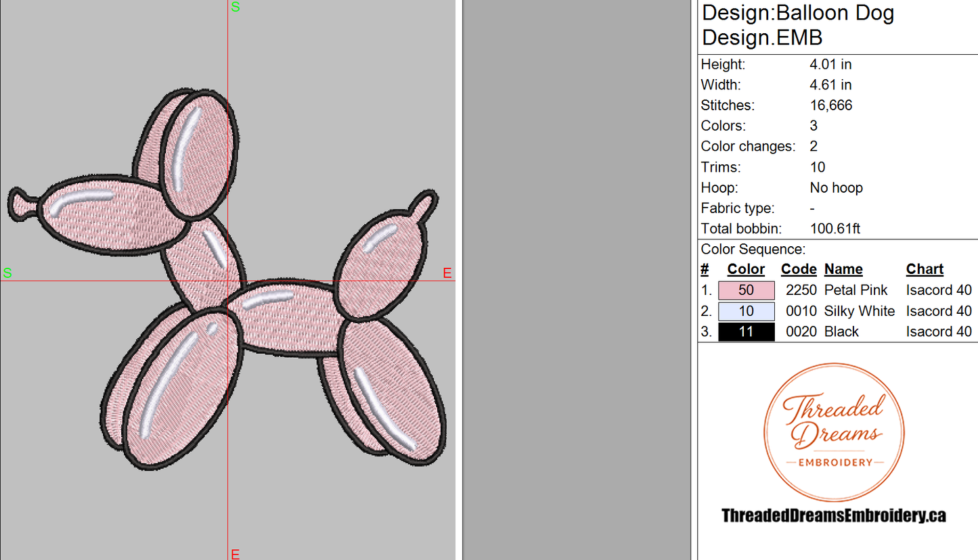Click thread code 0020
The height and width of the screenshot is (560, 978).
803,331
